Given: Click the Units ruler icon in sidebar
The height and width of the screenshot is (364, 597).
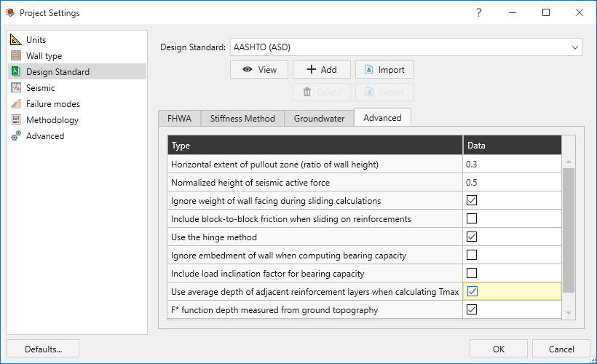Looking at the screenshot, I should (x=16, y=39).
